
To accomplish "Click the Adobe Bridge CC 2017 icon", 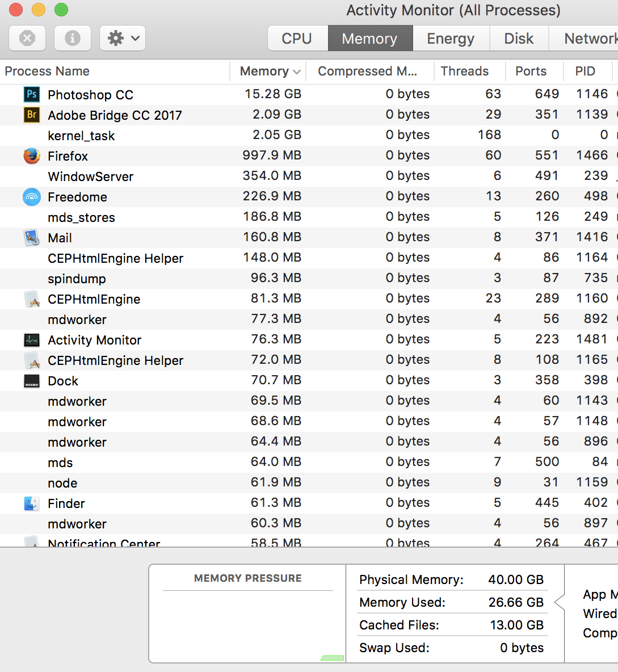I will pos(32,115).
